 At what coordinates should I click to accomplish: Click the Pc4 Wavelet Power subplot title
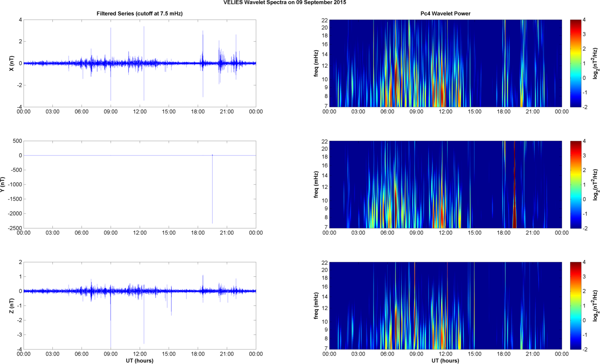pyautogui.click(x=445, y=14)
